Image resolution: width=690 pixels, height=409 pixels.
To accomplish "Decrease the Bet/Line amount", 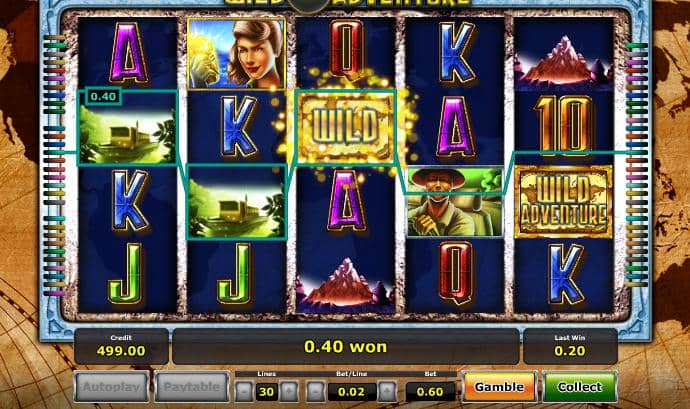I will [316, 391].
